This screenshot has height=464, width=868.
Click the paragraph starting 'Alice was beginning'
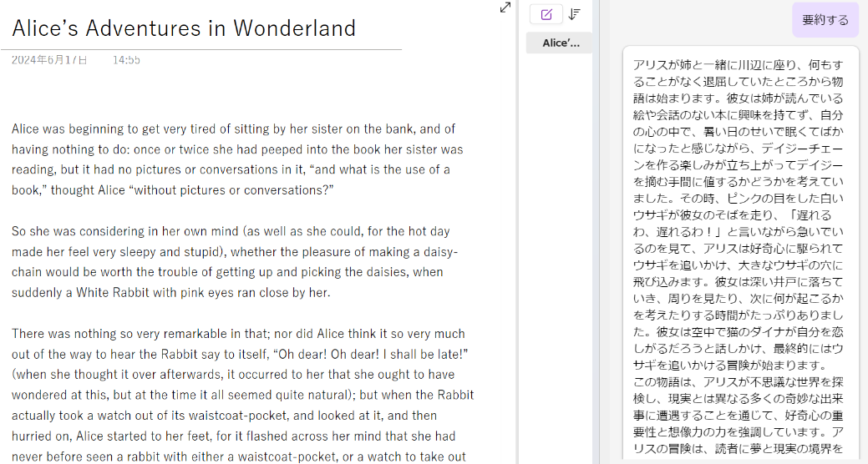[237, 159]
